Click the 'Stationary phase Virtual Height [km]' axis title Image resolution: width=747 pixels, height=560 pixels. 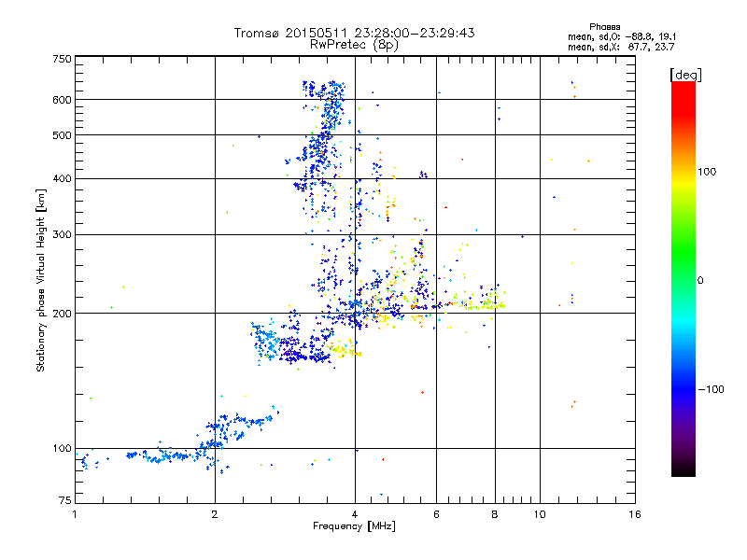point(41,280)
